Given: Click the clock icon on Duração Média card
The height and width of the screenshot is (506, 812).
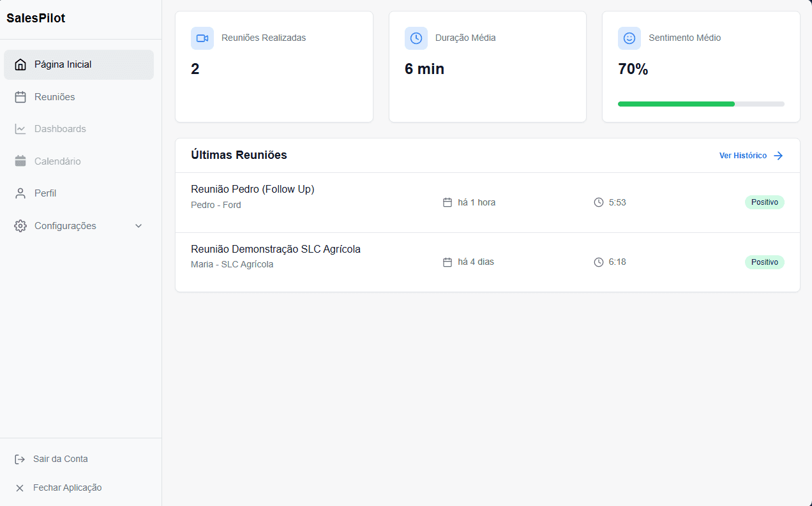Looking at the screenshot, I should coord(416,38).
